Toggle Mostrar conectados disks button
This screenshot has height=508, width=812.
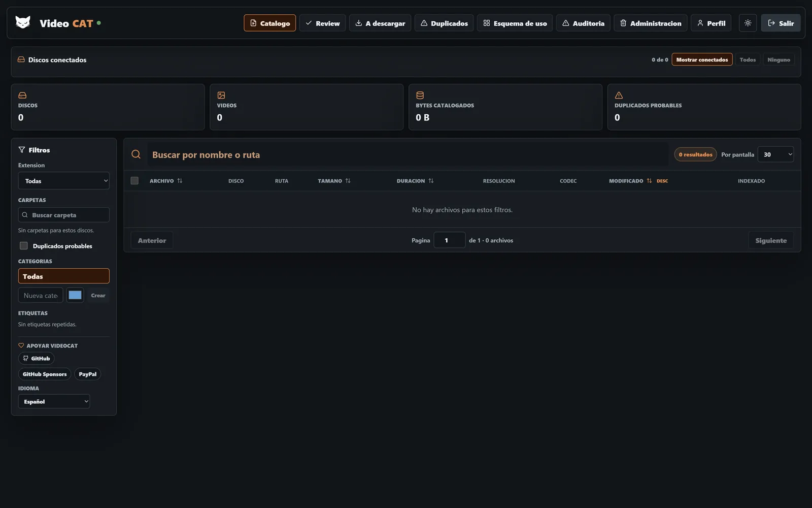702,59
